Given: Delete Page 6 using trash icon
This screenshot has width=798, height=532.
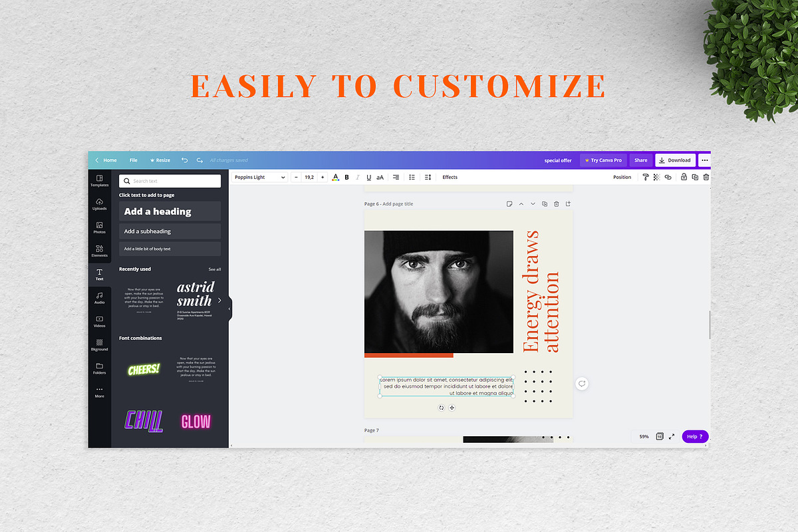Looking at the screenshot, I should pos(556,203).
